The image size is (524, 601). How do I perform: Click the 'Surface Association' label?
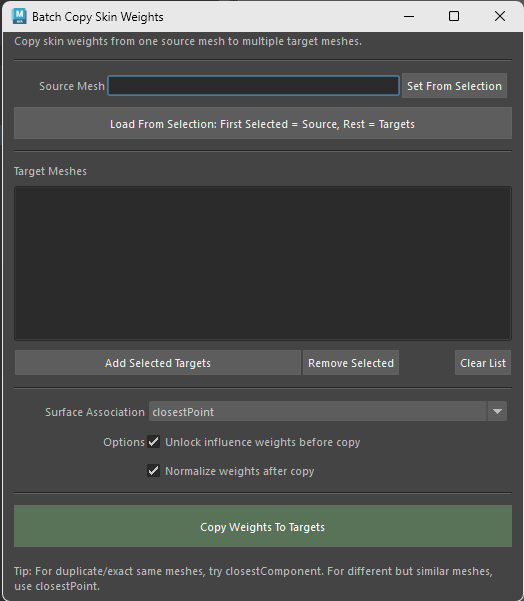[x=95, y=412]
